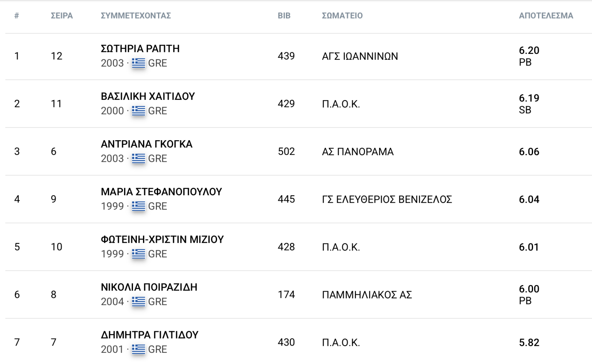
Task: Sort by the ΑΠΟΤΕΛΕΣΜΑ column header
Action: (x=546, y=16)
